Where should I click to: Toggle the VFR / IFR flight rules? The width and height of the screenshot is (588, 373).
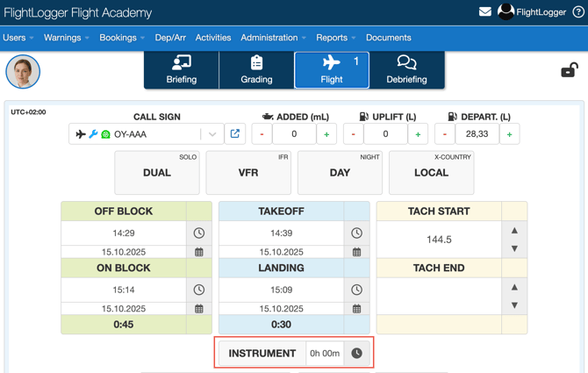tap(248, 173)
